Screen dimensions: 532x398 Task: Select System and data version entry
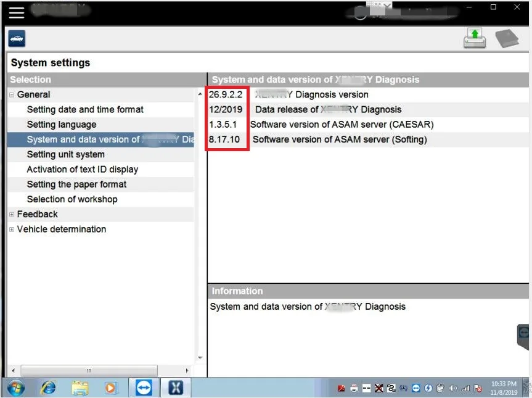100,139
